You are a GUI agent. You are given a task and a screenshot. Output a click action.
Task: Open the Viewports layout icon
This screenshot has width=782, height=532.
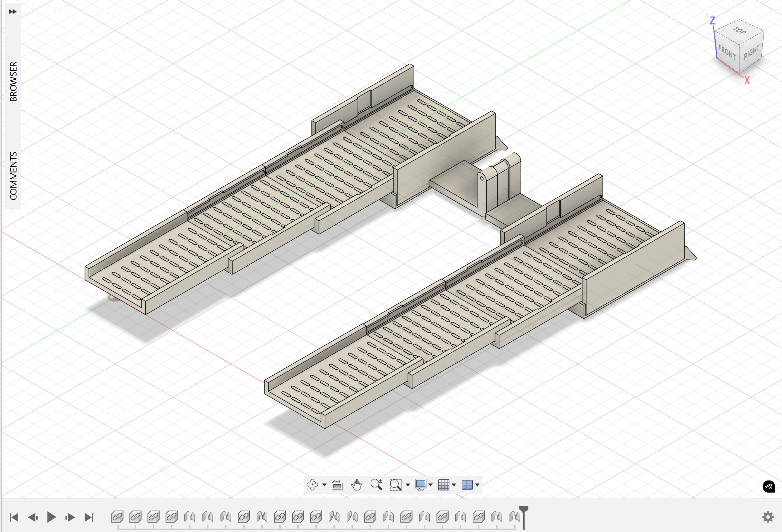pos(467,485)
